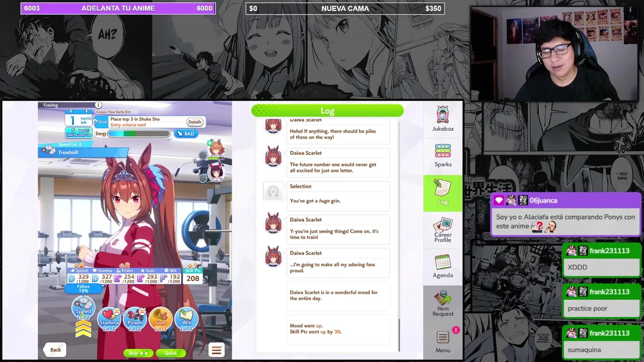Select the support character portrait with dark hair

216,172
